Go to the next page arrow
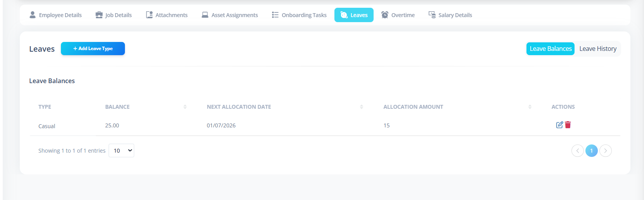This screenshot has height=200, width=644. tap(606, 151)
